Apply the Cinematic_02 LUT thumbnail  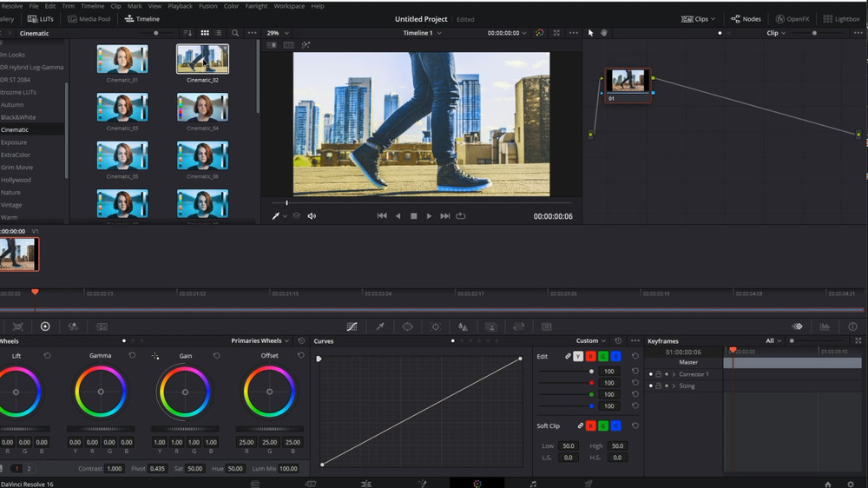coord(202,59)
